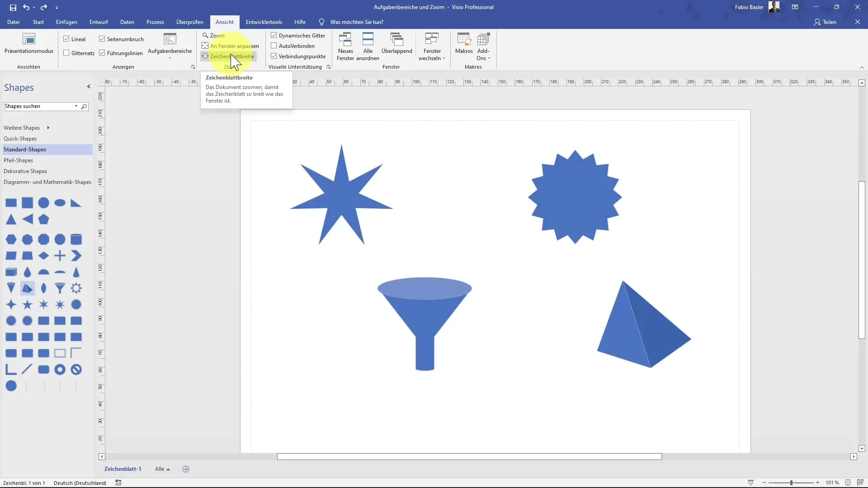Search shapes with the magnifier icon
The height and width of the screenshot is (488, 868).
pyautogui.click(x=84, y=107)
